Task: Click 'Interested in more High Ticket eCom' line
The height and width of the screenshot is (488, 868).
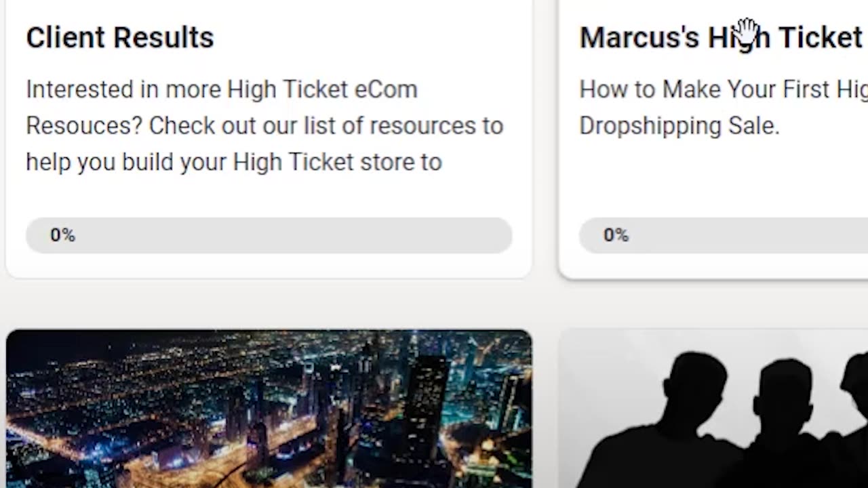Action: coord(221,89)
